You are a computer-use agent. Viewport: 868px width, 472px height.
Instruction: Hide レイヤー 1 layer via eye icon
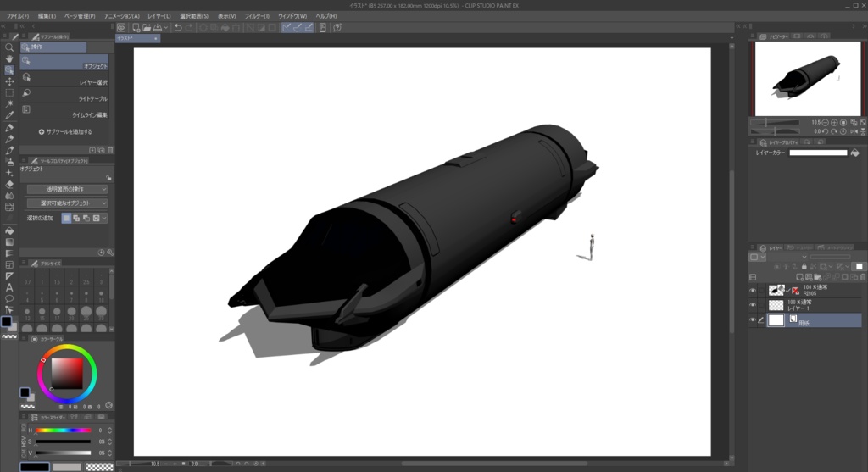(753, 305)
